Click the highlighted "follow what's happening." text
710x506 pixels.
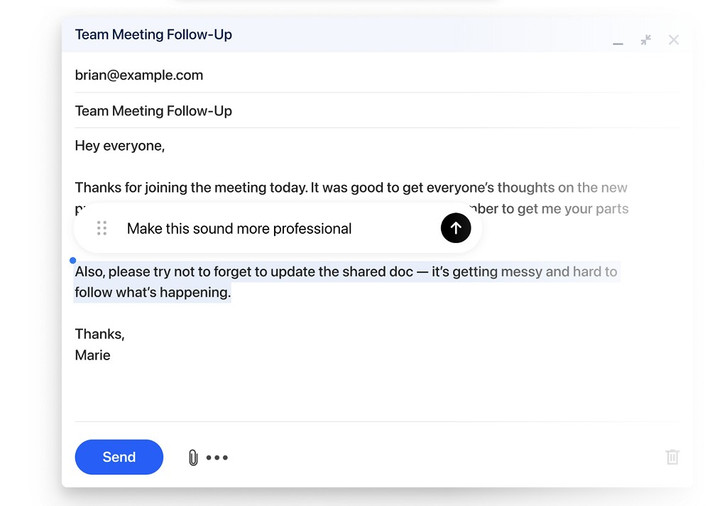pos(152,293)
